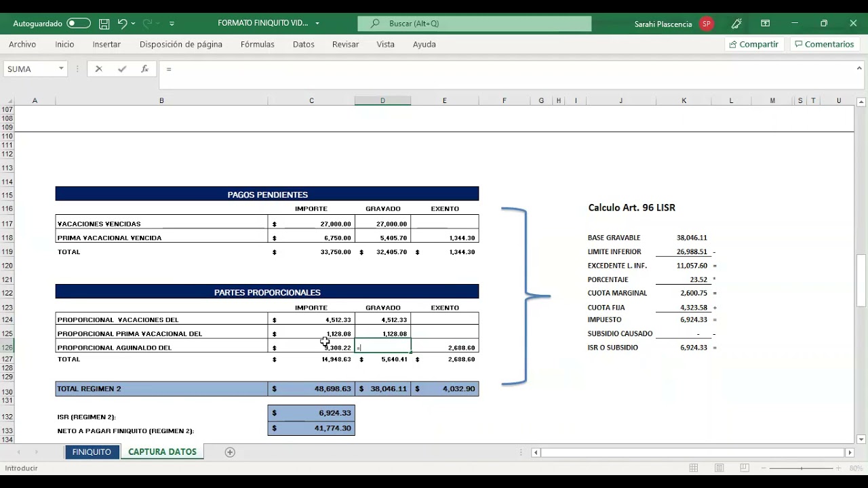Viewport: 868px width, 488px height.
Task: Add a new sheet with plus icon
Action: coord(230,452)
